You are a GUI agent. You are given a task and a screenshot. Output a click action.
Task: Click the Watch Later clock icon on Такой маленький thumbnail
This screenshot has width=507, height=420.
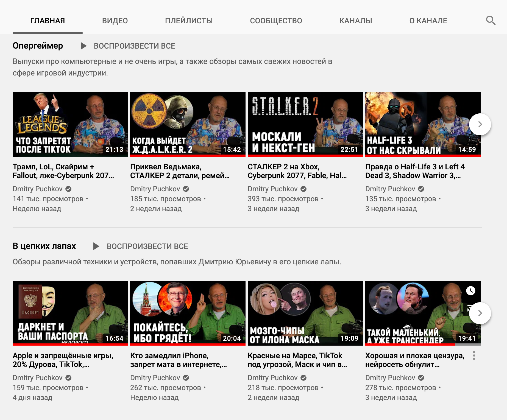coord(471,290)
